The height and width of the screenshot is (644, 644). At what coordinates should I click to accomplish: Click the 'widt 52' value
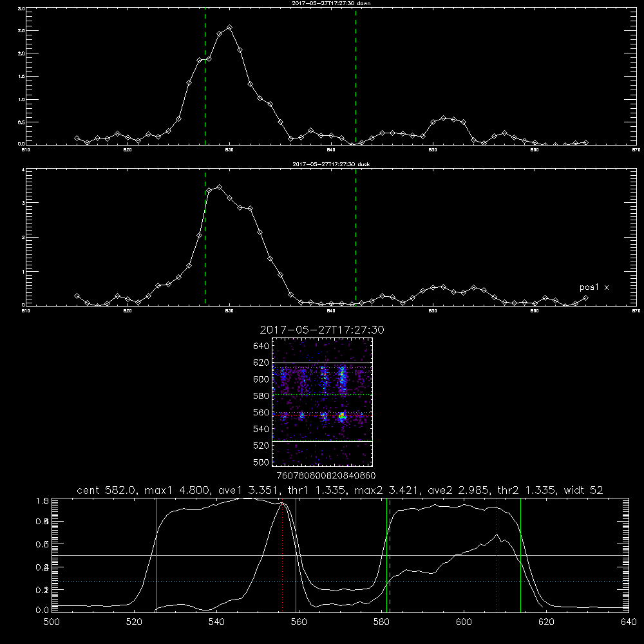(x=583, y=490)
